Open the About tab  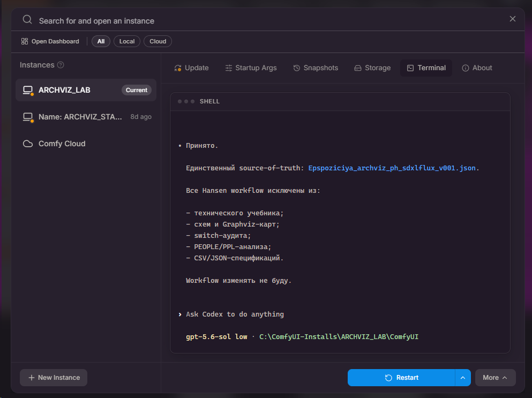coord(477,68)
